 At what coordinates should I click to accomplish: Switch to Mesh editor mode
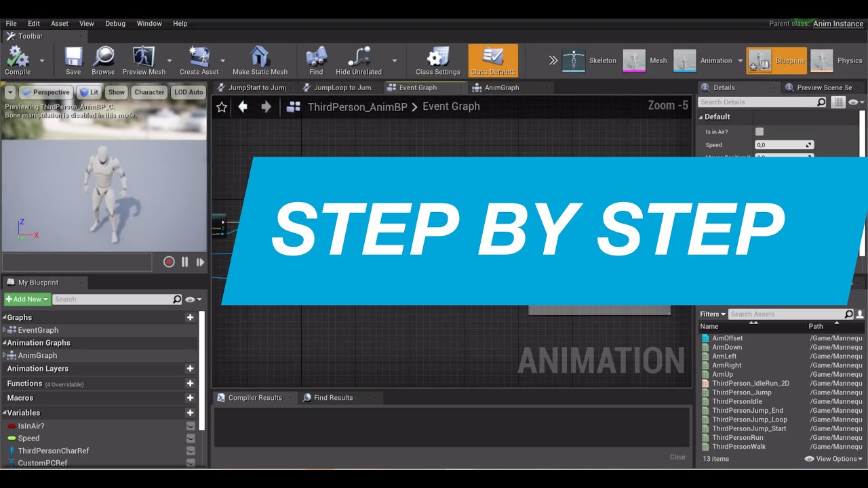(646, 60)
